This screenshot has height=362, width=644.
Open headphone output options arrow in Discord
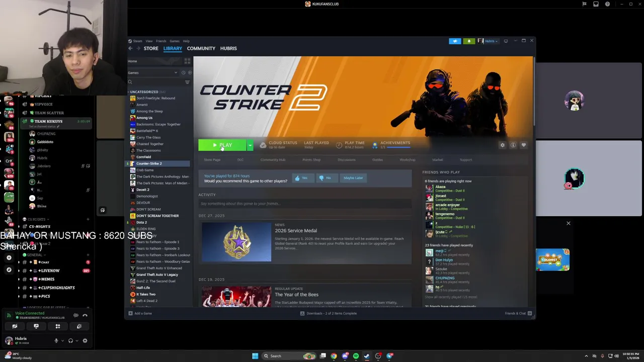(76, 341)
